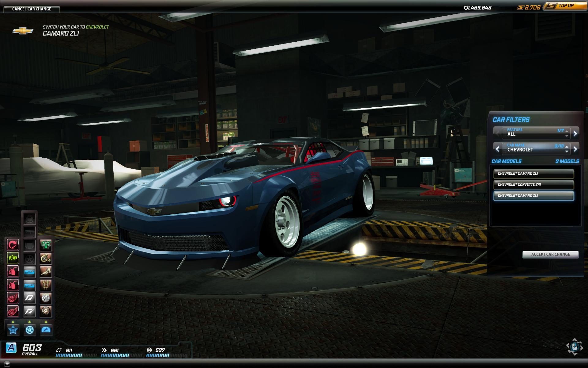Open the dimmed body kit slot
The width and height of the screenshot is (588, 368).
tap(30, 218)
